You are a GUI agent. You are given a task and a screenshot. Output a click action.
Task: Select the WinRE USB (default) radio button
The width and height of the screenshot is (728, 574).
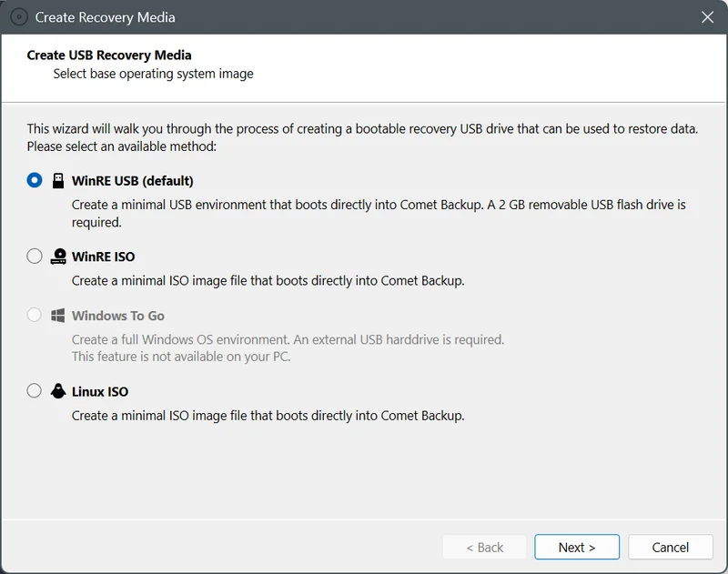[x=35, y=180]
